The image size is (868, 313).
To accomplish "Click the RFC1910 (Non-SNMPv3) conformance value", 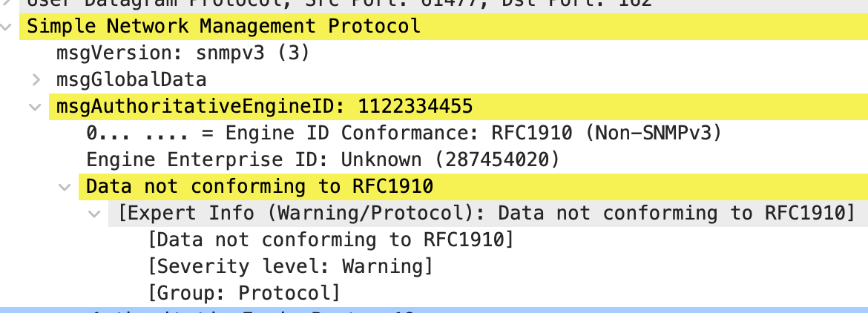I will pyautogui.click(x=606, y=134).
